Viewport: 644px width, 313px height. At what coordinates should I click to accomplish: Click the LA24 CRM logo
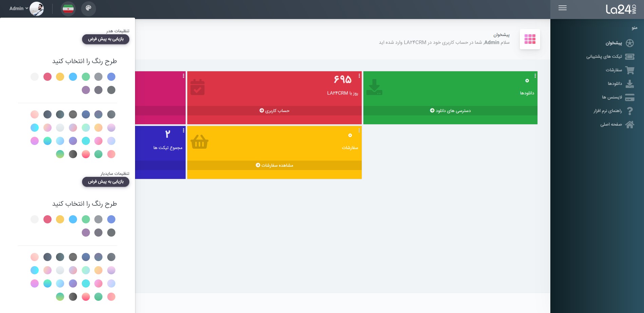(x=621, y=9)
